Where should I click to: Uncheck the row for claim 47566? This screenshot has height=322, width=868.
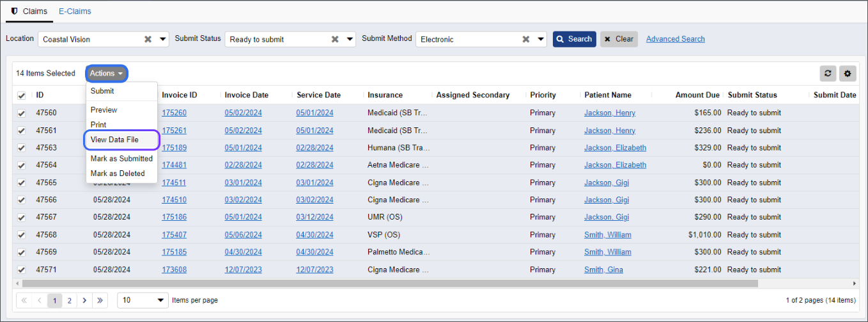[x=22, y=200]
